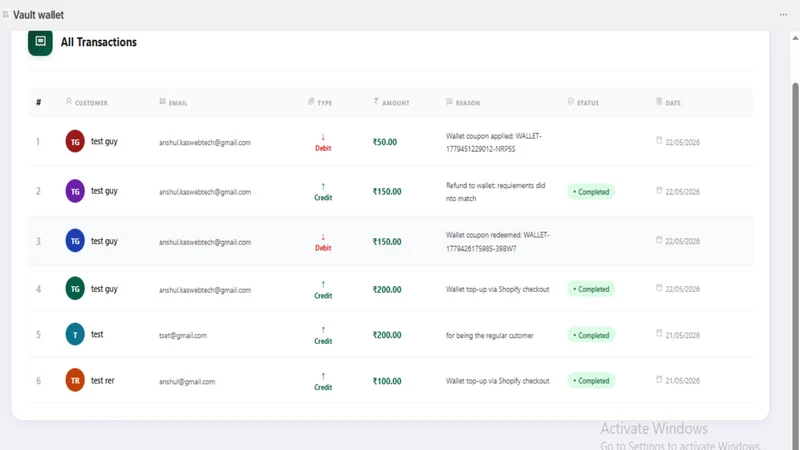Screen dimensions: 800x450
Task: Click the Status column check icon
Action: [x=571, y=102]
